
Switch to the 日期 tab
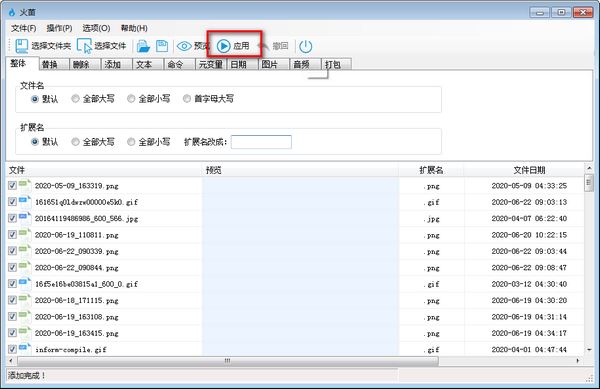click(x=242, y=64)
